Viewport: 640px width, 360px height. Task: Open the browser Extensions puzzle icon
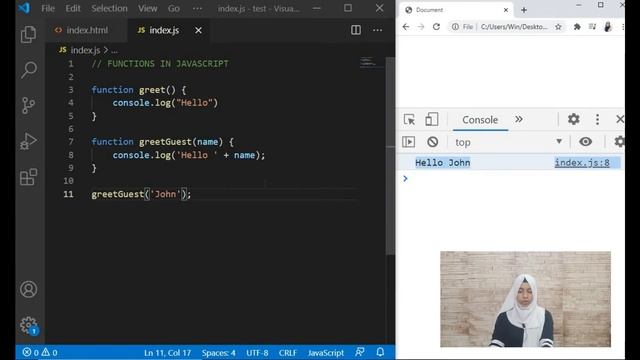coord(577,27)
